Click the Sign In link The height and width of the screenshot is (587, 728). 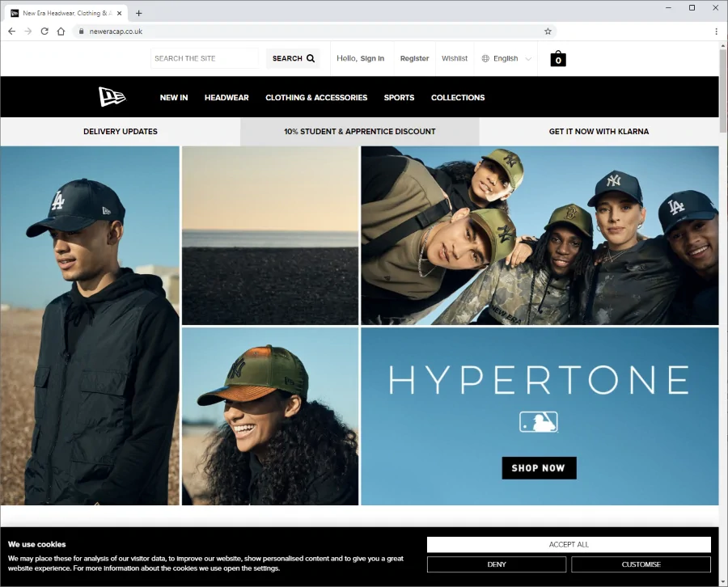[372, 58]
